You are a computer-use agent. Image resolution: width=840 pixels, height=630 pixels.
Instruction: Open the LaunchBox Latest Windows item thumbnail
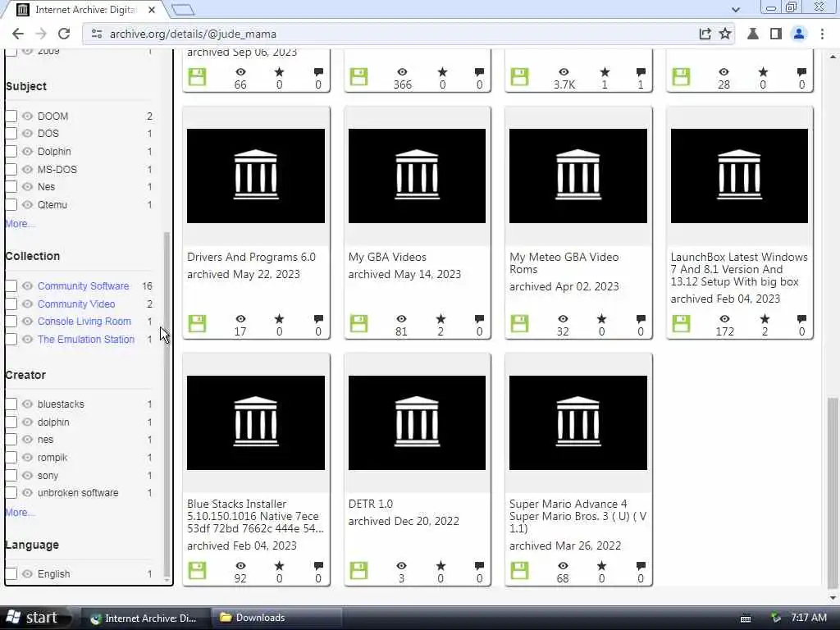[x=739, y=176]
